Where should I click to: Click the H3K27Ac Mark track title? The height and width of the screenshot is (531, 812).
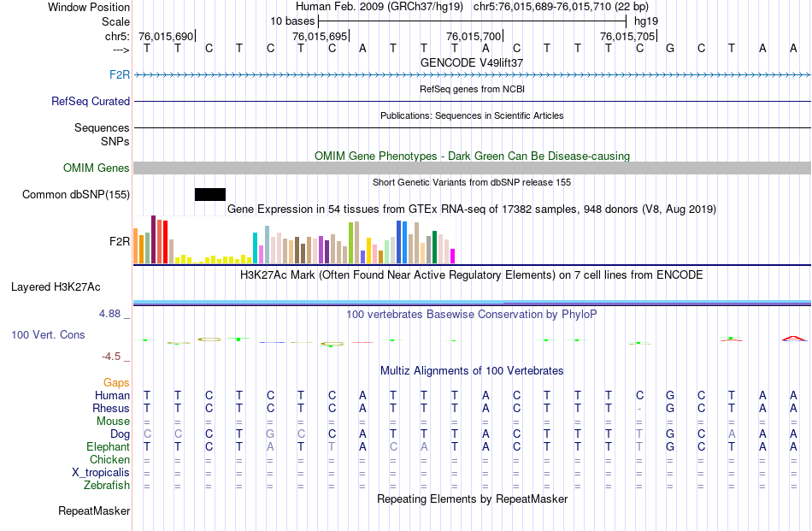tap(471, 274)
